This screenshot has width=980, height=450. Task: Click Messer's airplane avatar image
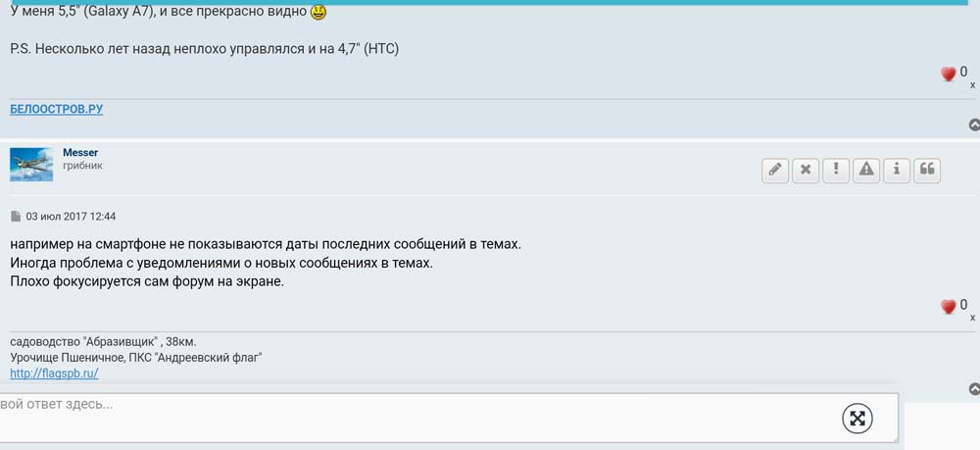[31, 165]
